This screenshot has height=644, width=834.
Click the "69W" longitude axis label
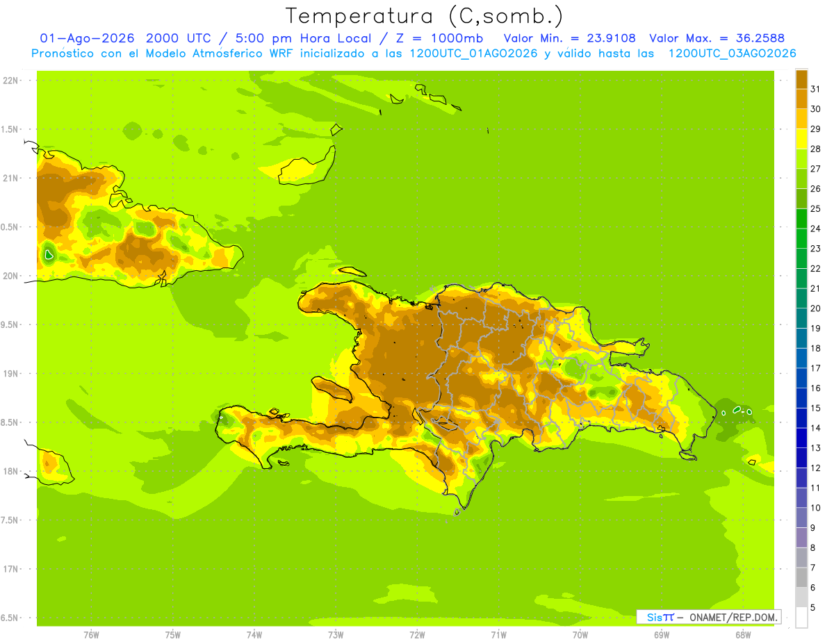(x=662, y=634)
